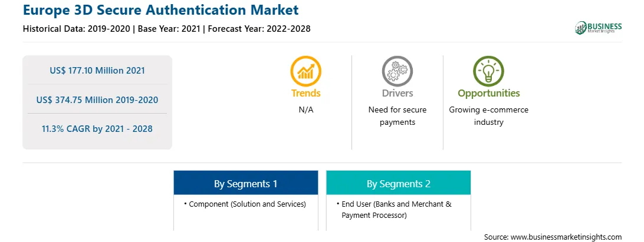Click the orange Trends chart icon
This screenshot has height=242, width=644.
coord(305,71)
